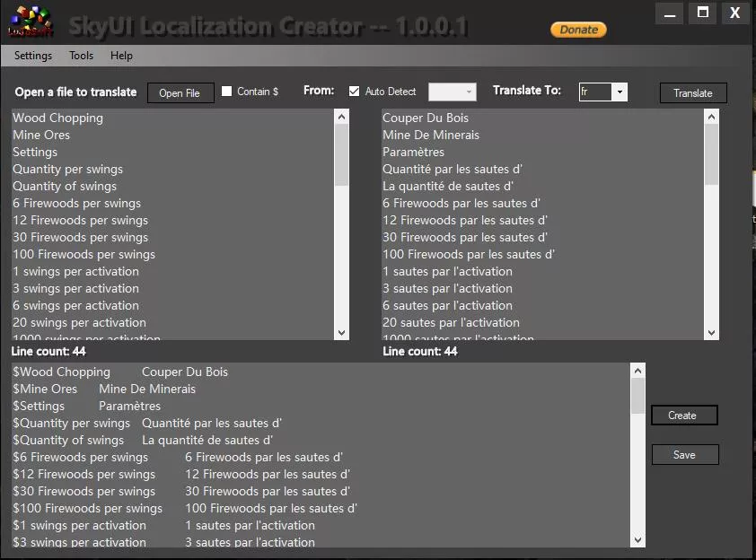Click the source list scrollbar thumb
Viewport: 756px width, 560px height.
pyautogui.click(x=341, y=155)
